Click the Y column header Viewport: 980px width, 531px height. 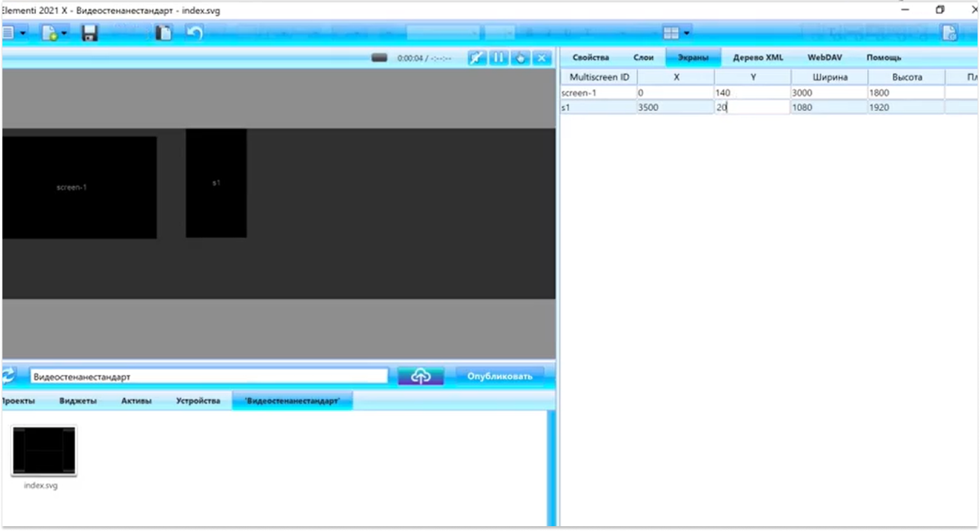753,77
